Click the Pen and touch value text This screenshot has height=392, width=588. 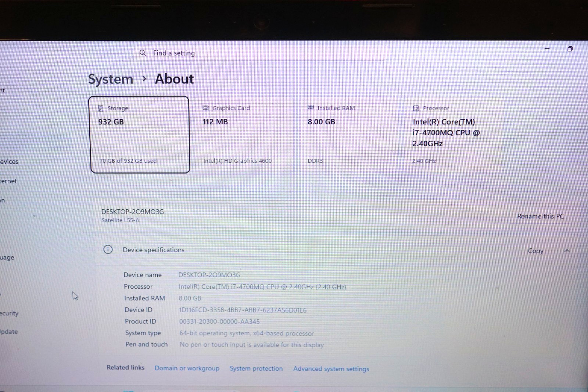click(252, 345)
